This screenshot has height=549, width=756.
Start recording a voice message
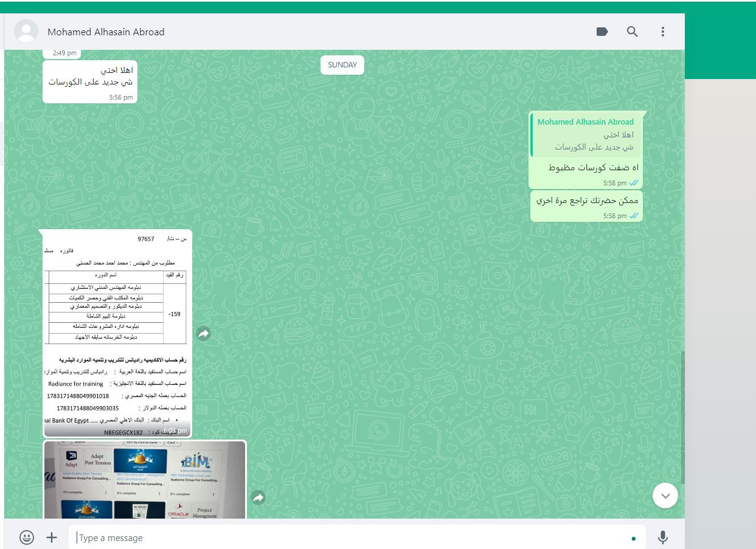tap(663, 537)
